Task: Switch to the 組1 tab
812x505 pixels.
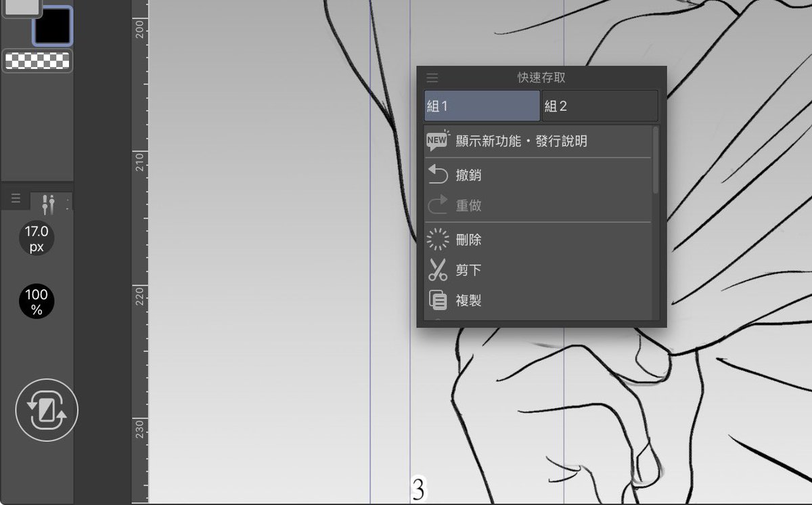Action: tap(482, 106)
